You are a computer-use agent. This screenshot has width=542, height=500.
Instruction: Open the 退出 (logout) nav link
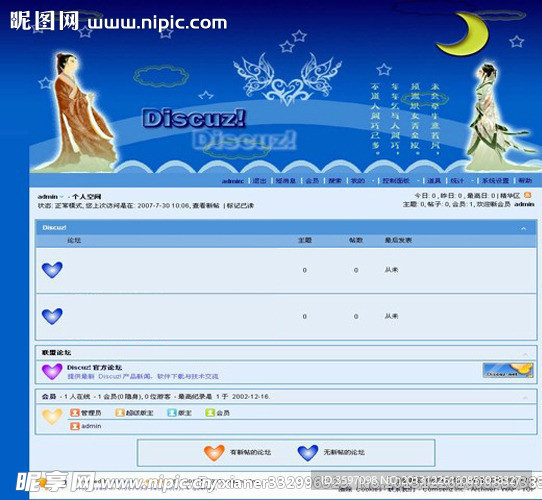pos(259,180)
